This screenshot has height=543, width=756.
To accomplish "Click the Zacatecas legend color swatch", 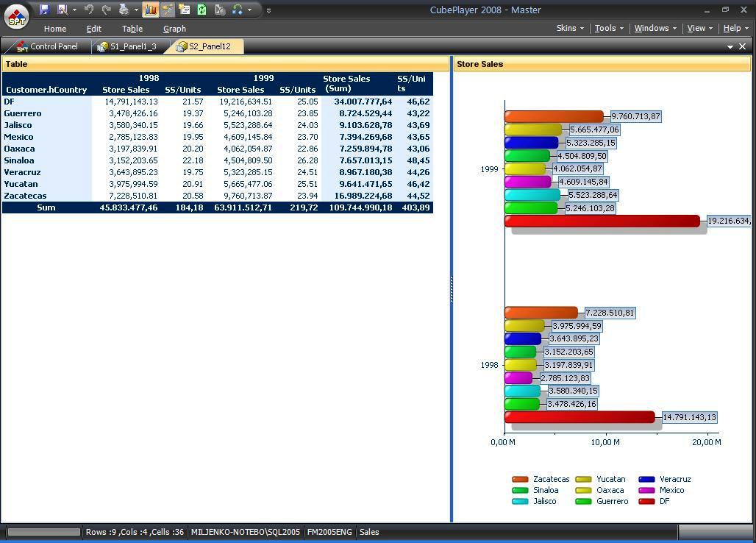I will coord(520,479).
